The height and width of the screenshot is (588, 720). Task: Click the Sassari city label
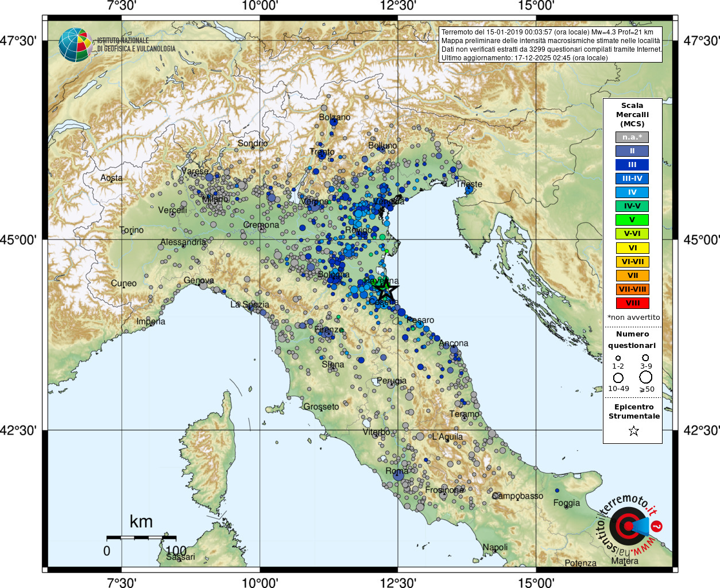pos(180,556)
